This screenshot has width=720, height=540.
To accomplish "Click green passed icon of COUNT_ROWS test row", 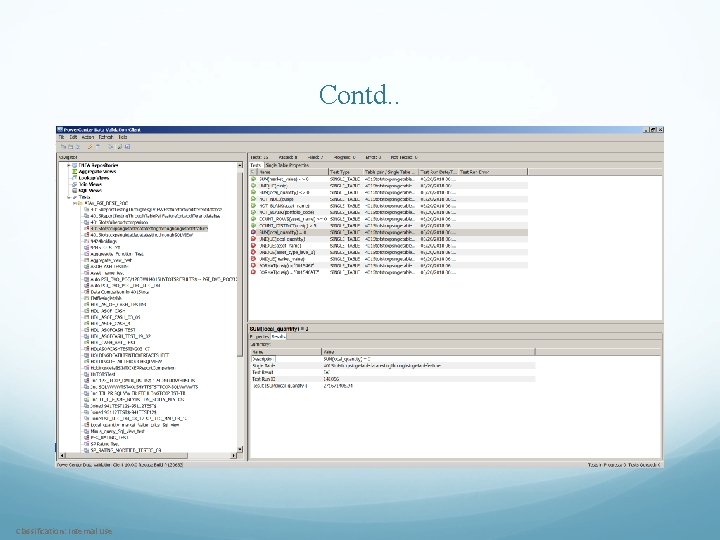I will click(x=253, y=219).
